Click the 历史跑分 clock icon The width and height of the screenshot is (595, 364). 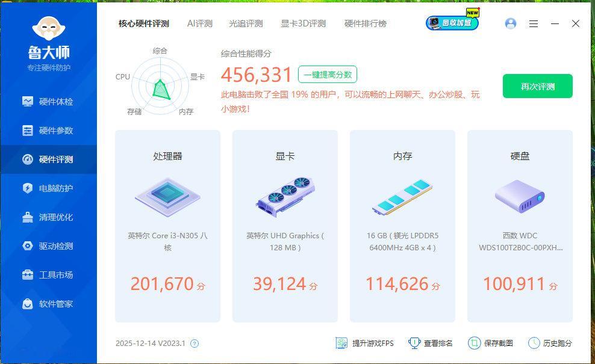pos(534,343)
